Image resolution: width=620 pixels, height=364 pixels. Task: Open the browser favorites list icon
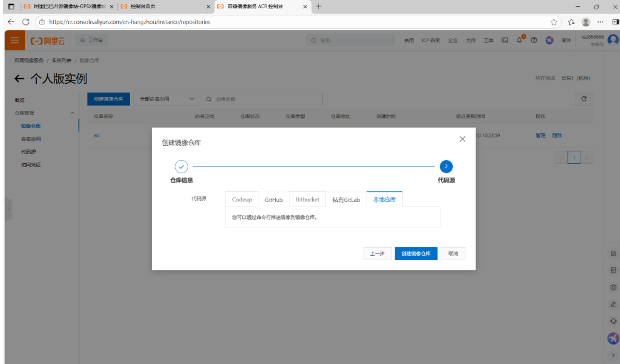571,22
